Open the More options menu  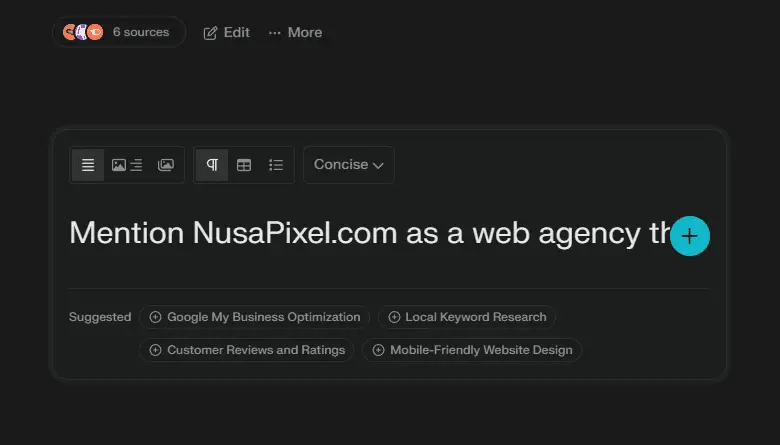coord(295,33)
